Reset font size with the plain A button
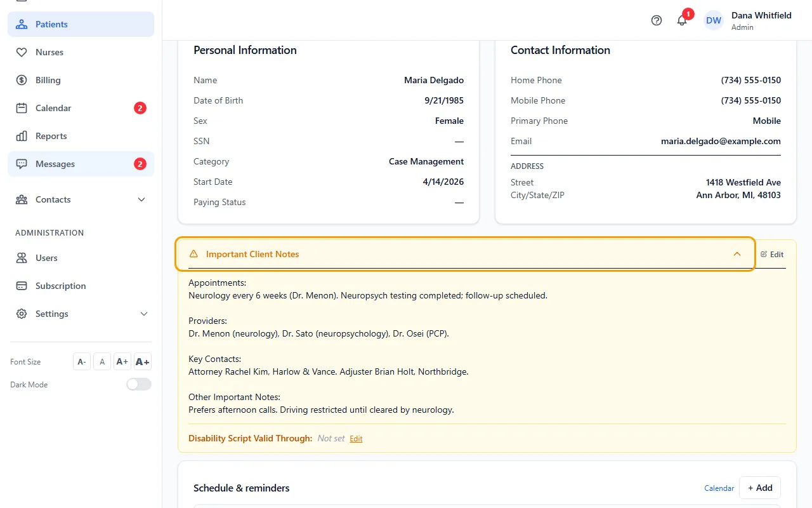Screen dimensions: 812x508 pos(102,361)
